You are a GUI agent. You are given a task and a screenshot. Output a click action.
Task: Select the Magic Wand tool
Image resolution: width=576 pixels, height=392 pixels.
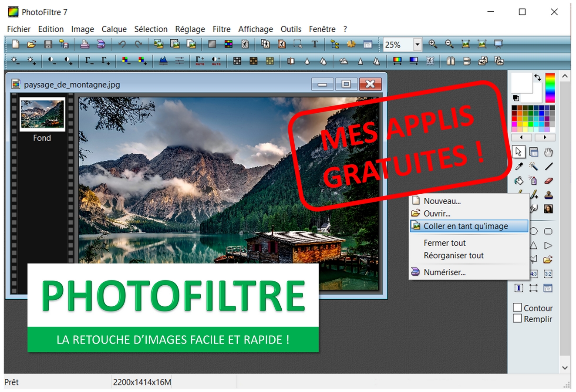[x=533, y=166]
